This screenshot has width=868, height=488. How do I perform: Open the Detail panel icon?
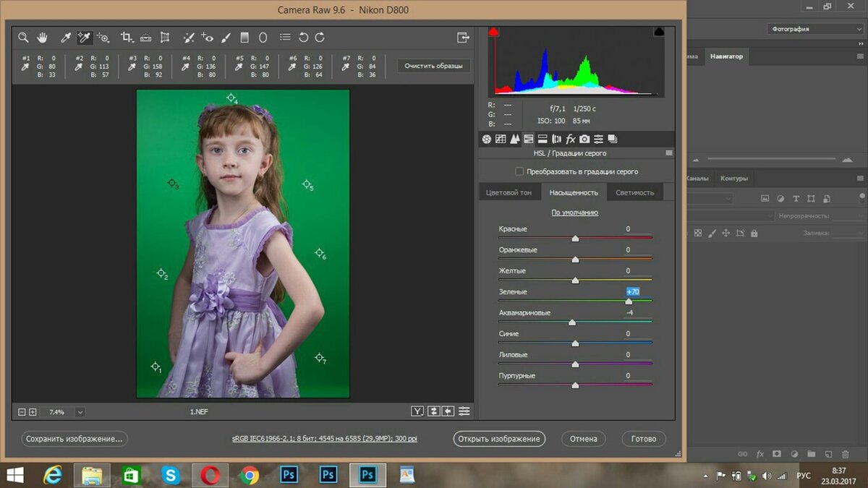pyautogui.click(x=514, y=139)
